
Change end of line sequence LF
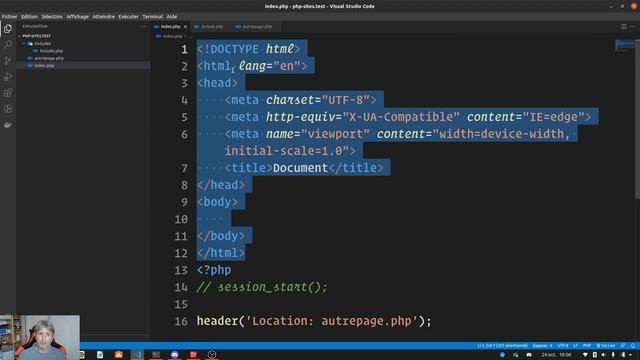click(x=575, y=346)
